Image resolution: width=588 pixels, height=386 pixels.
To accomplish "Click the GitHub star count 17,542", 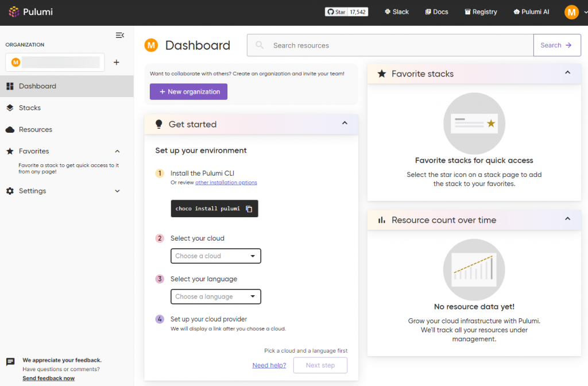I will click(358, 12).
